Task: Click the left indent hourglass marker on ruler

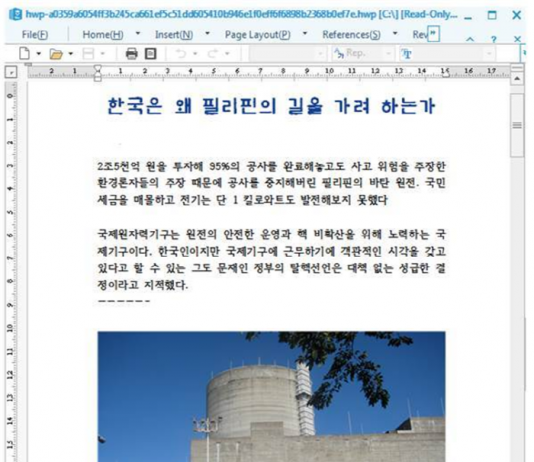Action: pos(98,73)
